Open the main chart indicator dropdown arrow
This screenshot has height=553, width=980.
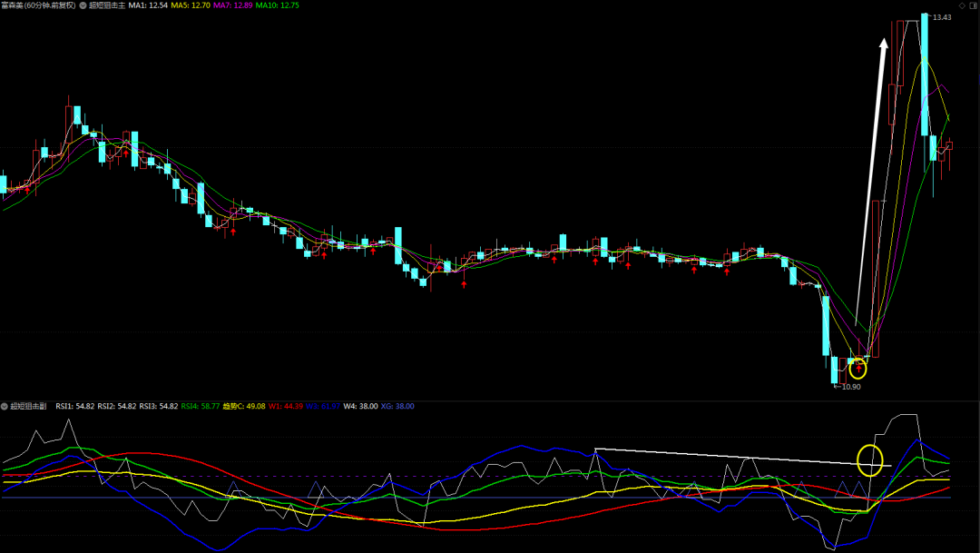(83, 5)
